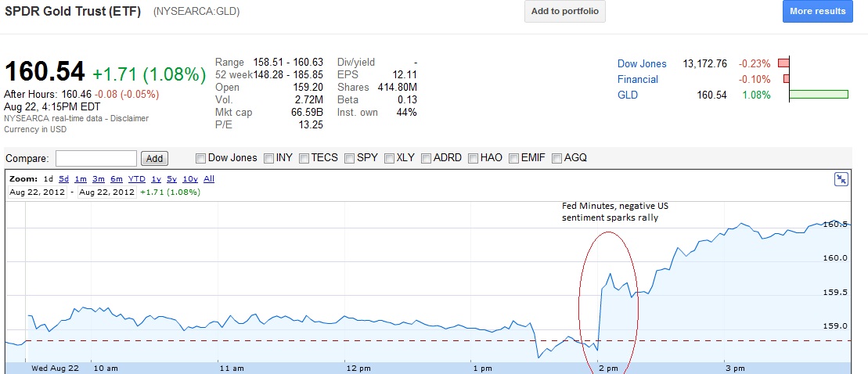Show All historical data range
The width and height of the screenshot is (868, 374).
[x=209, y=178]
